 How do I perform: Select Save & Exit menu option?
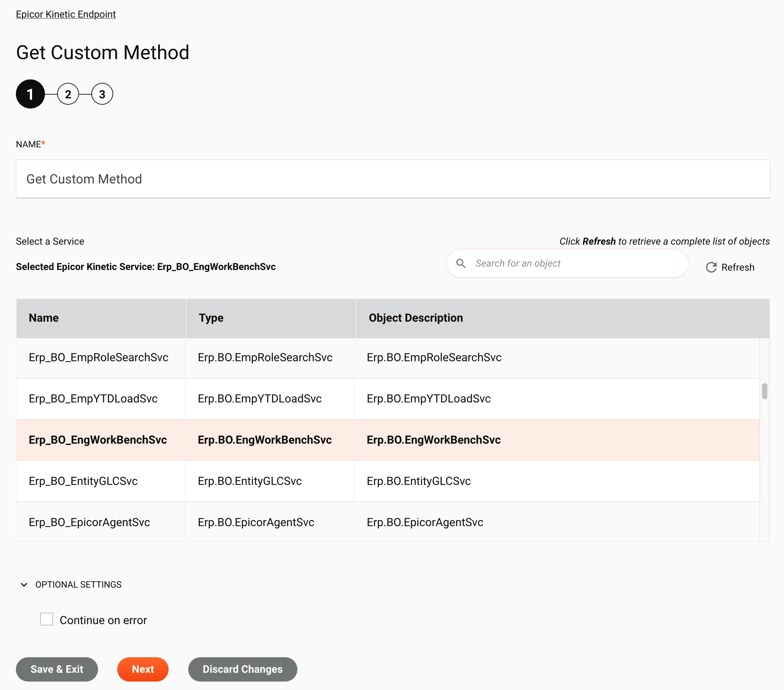click(x=57, y=669)
